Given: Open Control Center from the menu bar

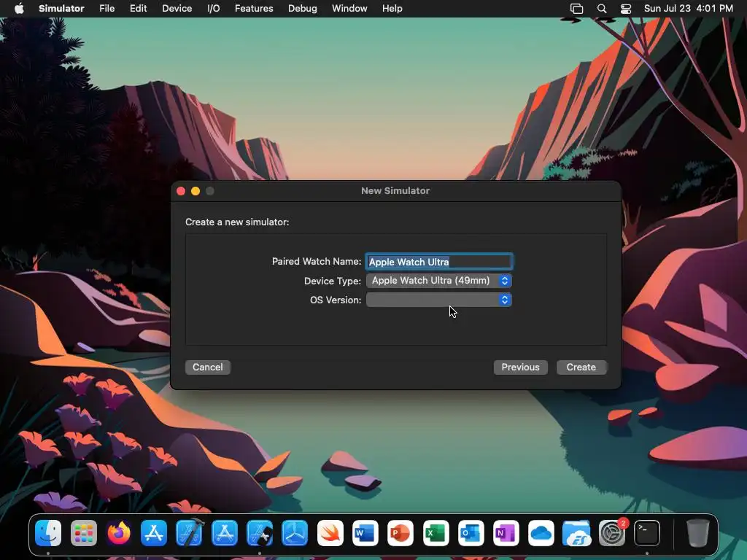Looking at the screenshot, I should point(626,9).
